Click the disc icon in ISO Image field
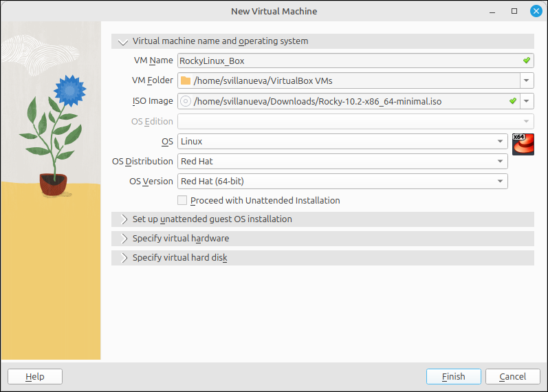Screen dimensions: 548x392 186,101
